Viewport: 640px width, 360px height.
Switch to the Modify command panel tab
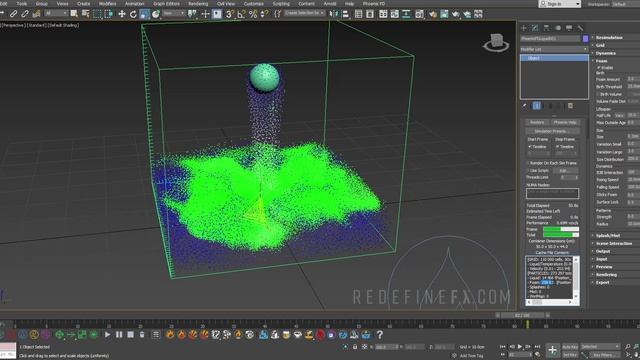click(x=535, y=28)
